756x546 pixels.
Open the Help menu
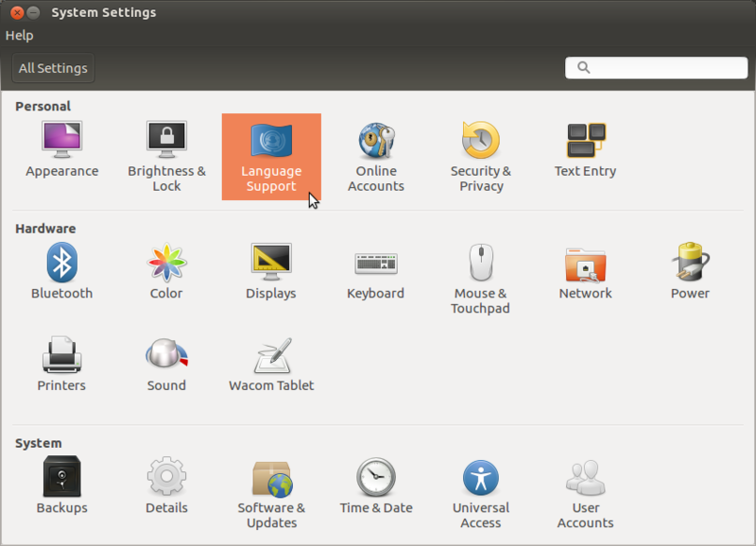click(19, 35)
